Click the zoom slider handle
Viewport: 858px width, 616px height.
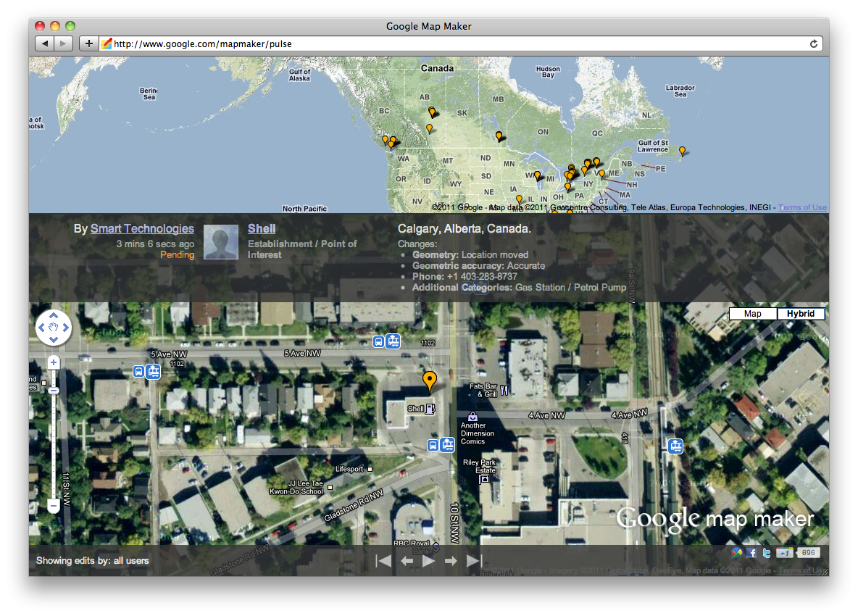54,391
